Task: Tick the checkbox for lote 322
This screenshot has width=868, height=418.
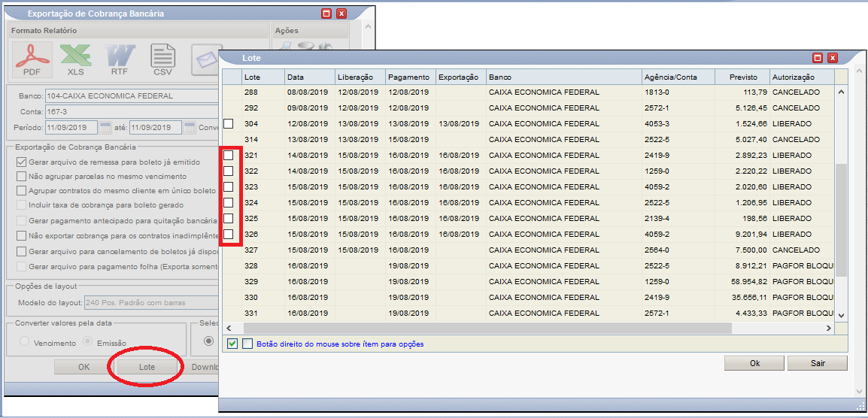Action: click(228, 171)
